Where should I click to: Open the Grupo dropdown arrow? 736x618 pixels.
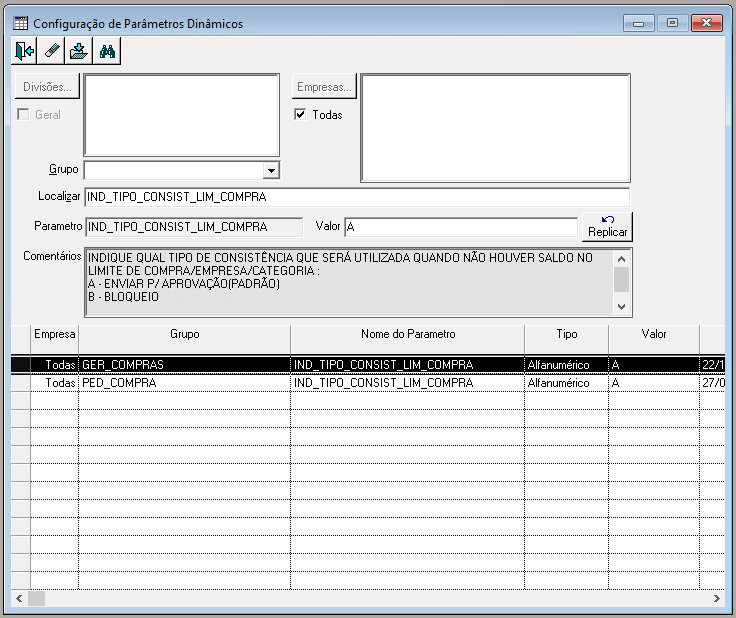(271, 170)
